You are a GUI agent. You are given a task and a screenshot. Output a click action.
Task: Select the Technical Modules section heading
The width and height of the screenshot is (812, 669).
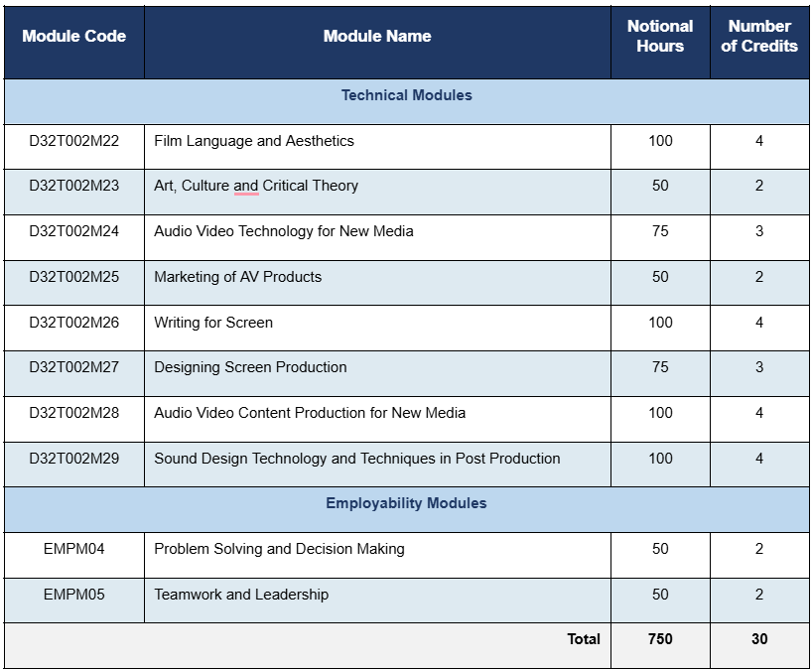(407, 95)
